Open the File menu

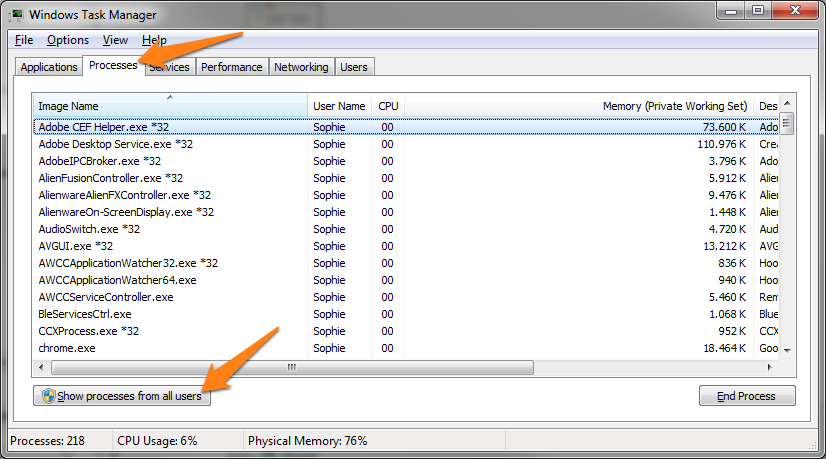click(24, 40)
